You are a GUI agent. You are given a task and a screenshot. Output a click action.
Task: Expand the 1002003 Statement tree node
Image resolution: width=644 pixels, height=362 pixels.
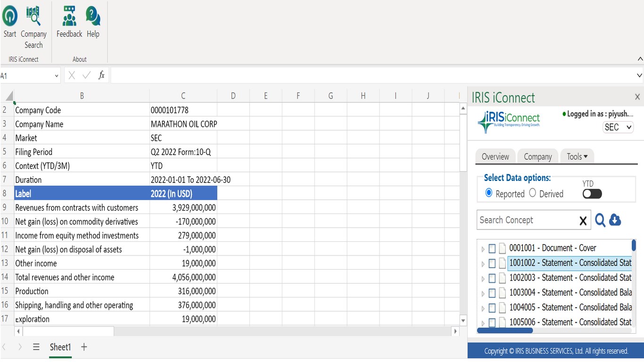click(x=483, y=279)
